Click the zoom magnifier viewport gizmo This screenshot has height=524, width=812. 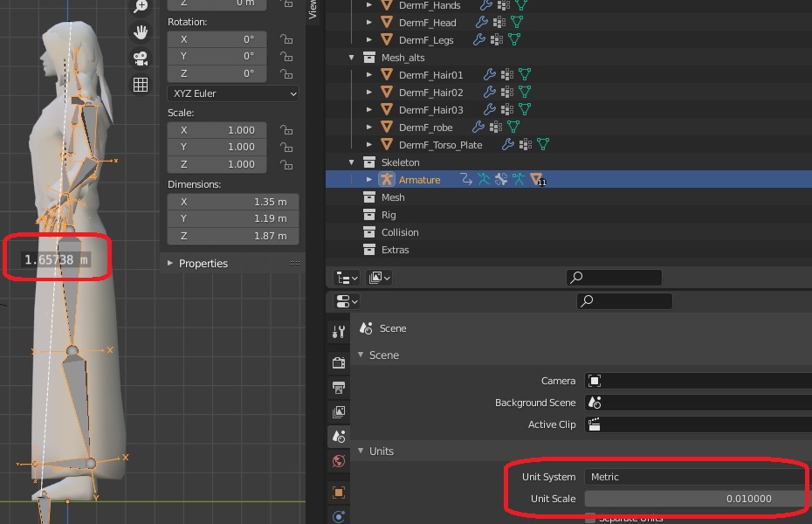(141, 6)
